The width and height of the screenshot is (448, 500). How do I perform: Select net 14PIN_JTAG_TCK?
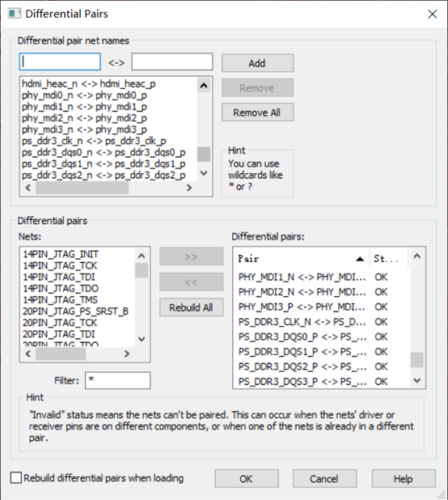pyautogui.click(x=78, y=265)
